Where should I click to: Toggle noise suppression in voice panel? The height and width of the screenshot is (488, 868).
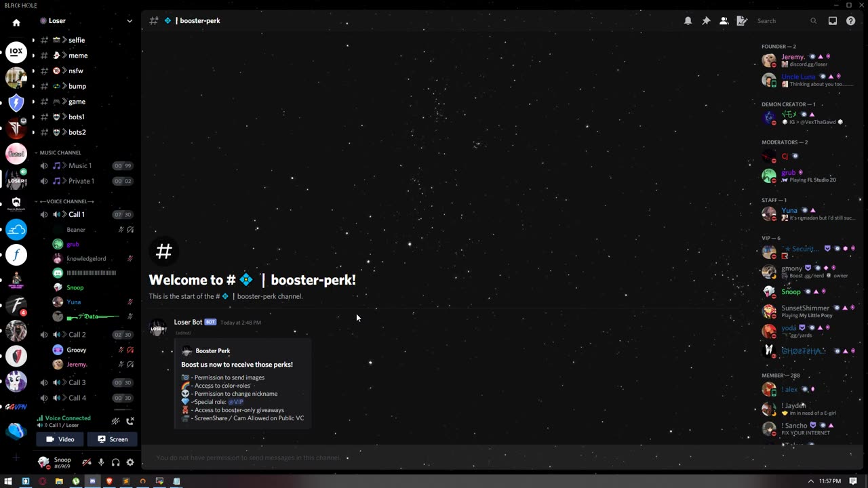[x=116, y=421]
